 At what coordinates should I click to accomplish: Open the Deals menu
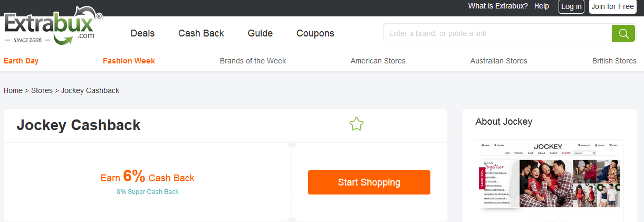point(142,33)
